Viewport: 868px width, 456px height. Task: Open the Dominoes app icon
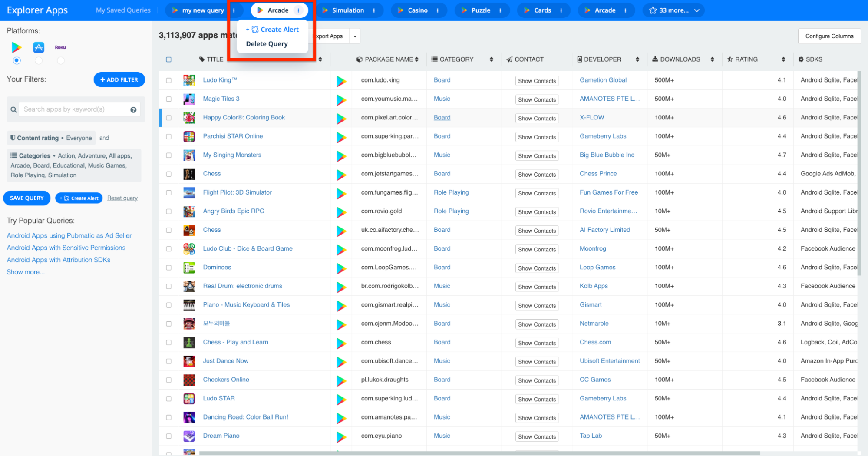189,268
